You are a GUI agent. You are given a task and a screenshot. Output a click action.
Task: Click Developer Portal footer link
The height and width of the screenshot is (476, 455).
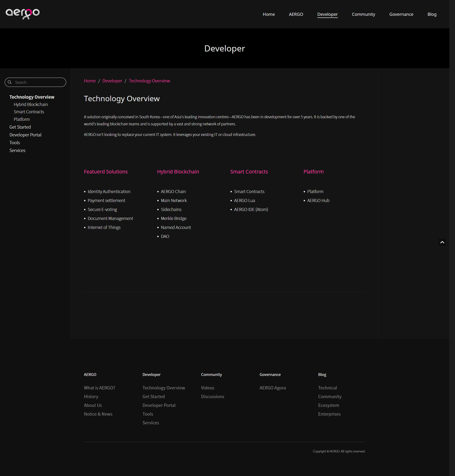click(x=159, y=405)
